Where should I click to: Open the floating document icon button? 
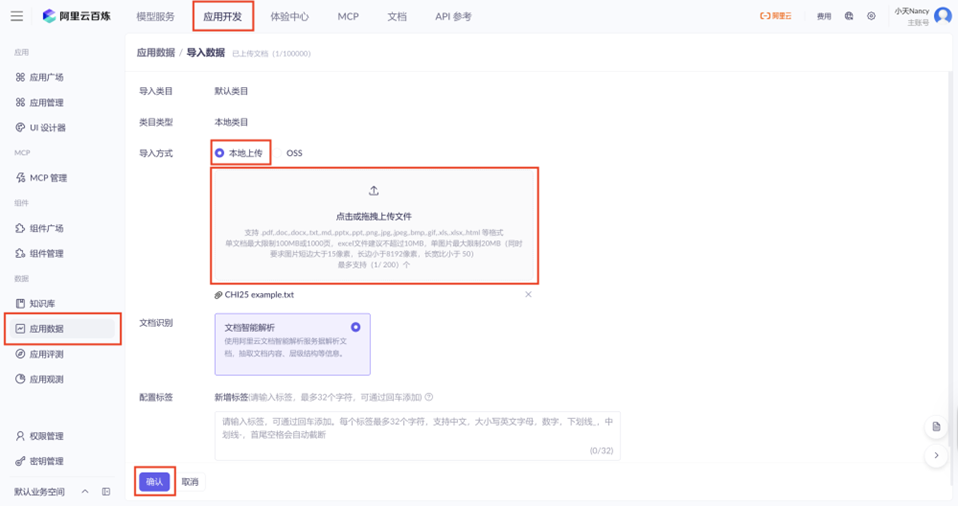coord(936,427)
